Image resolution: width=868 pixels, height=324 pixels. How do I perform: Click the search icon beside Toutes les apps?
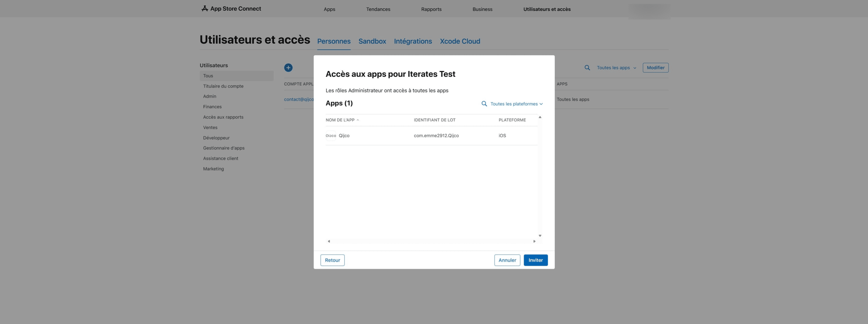click(x=587, y=67)
